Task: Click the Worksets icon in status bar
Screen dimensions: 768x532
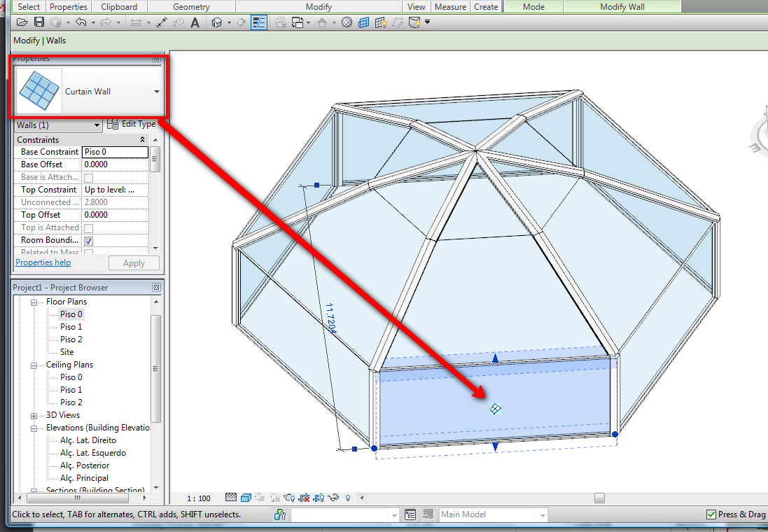Action: click(280, 514)
